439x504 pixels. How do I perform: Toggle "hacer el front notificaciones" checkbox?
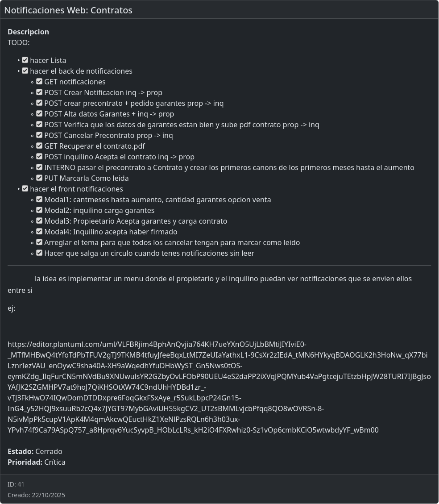(x=25, y=188)
